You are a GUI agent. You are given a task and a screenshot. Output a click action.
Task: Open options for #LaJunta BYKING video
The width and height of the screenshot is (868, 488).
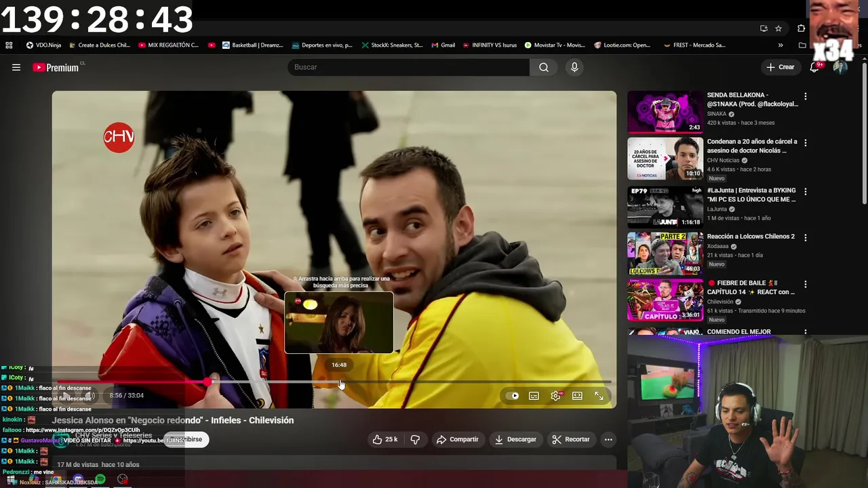(x=805, y=192)
